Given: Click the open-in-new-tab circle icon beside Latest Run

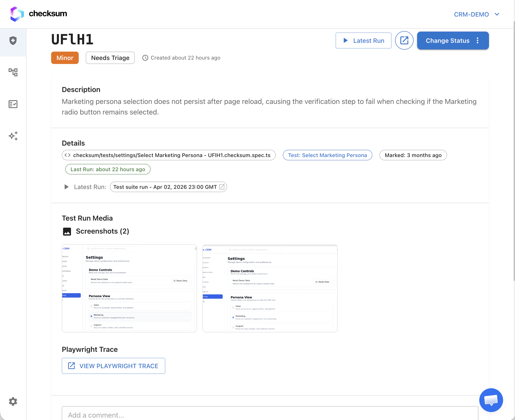Looking at the screenshot, I should [404, 40].
